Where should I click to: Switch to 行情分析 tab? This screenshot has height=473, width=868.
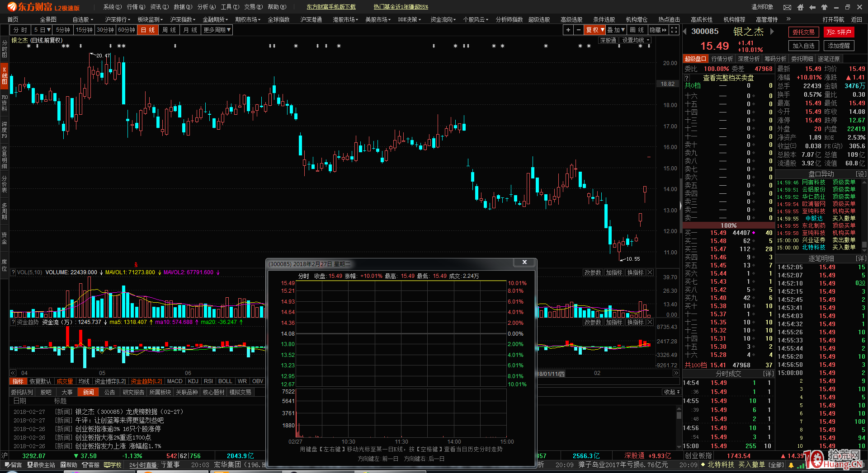(x=722, y=59)
